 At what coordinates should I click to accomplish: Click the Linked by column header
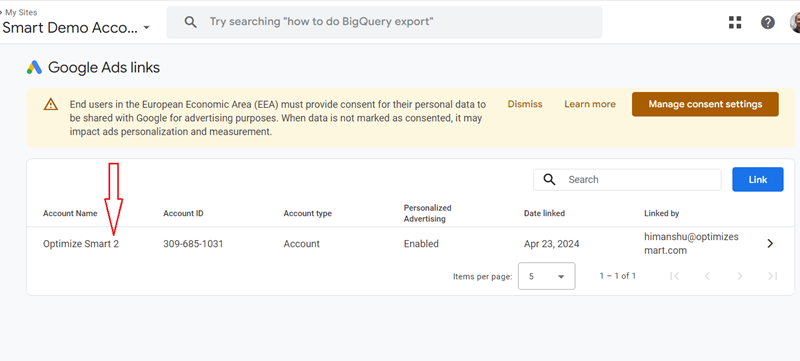point(662,213)
